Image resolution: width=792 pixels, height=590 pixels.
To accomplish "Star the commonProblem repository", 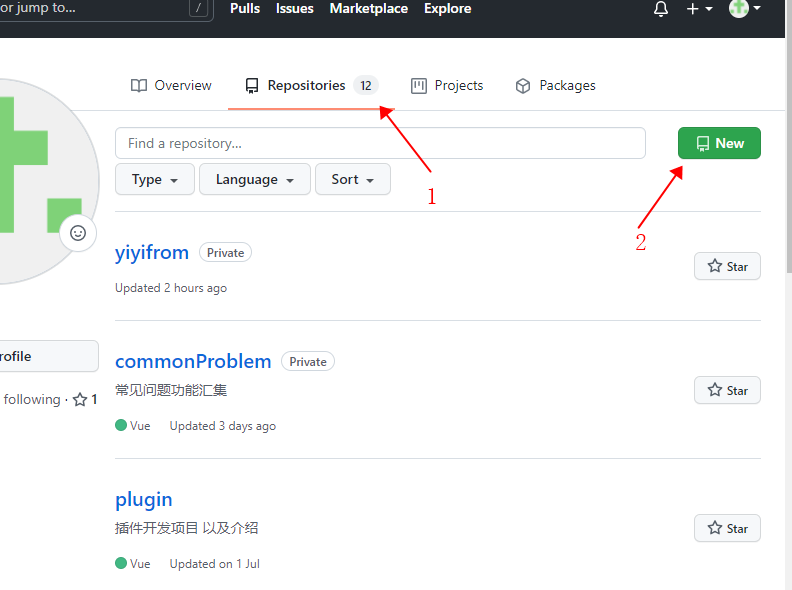I will click(x=727, y=390).
